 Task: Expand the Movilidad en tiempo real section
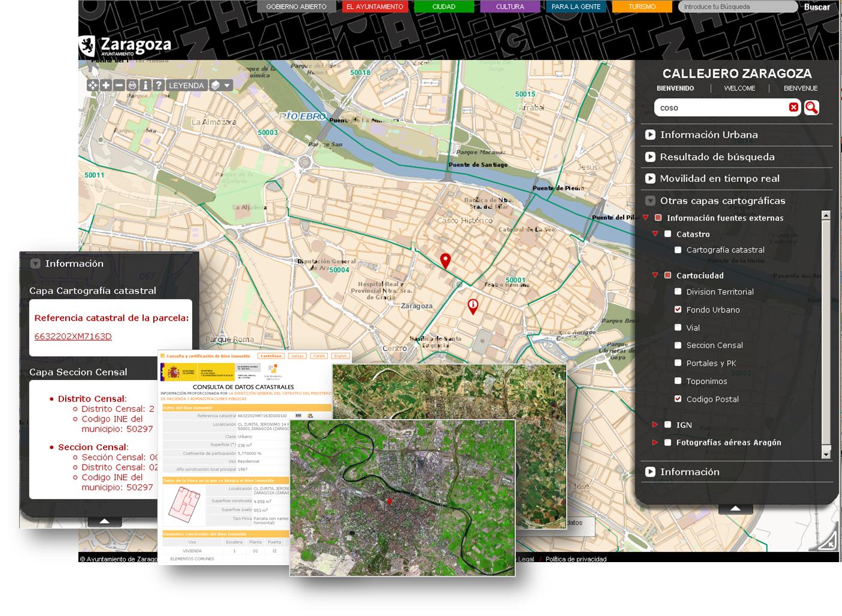650,178
